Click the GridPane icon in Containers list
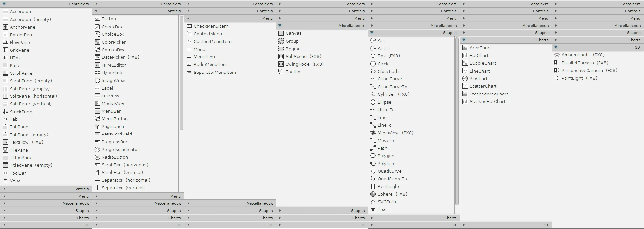Screen dimensions: 644x229 pyautogui.click(x=5, y=50)
